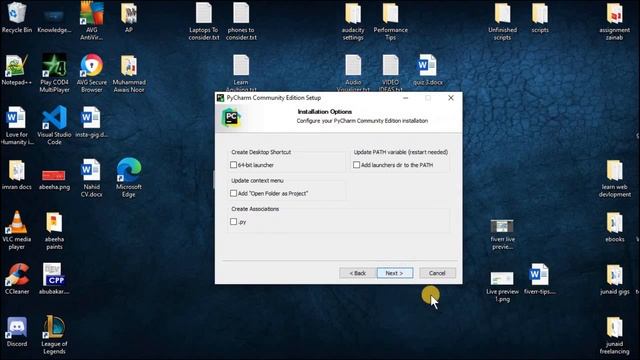Check Add launchers dir to the PATH

tap(356, 165)
